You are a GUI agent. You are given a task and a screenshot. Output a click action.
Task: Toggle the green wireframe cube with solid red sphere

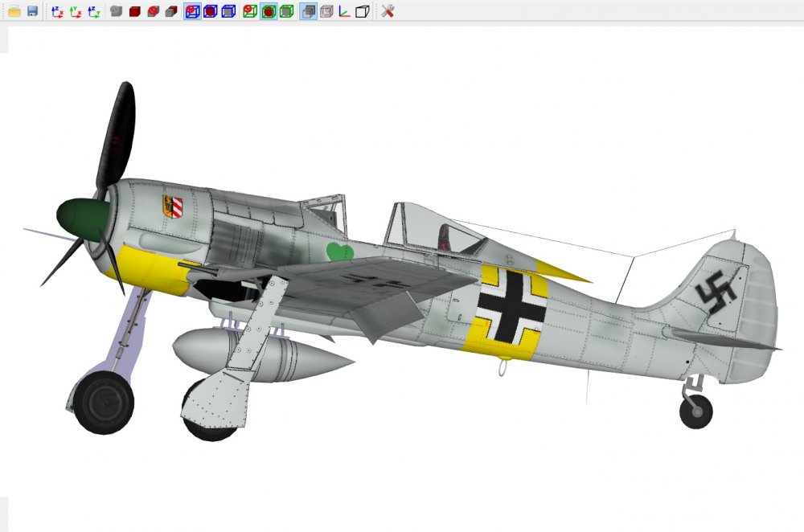pos(269,11)
